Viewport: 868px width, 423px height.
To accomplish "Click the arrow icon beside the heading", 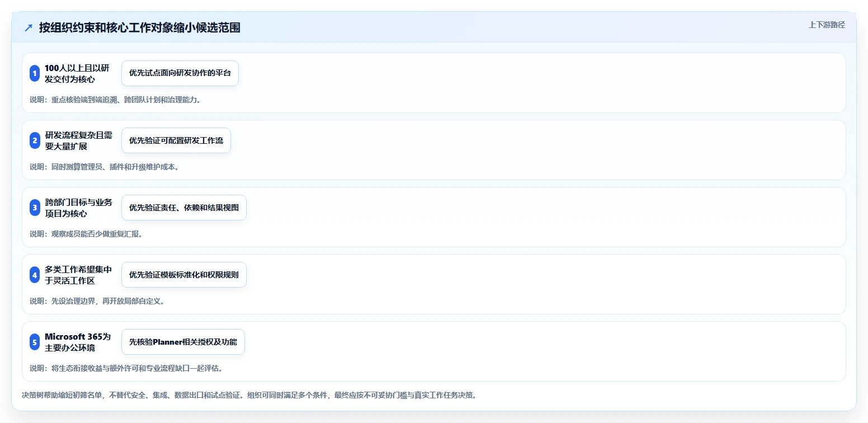I will [x=29, y=27].
